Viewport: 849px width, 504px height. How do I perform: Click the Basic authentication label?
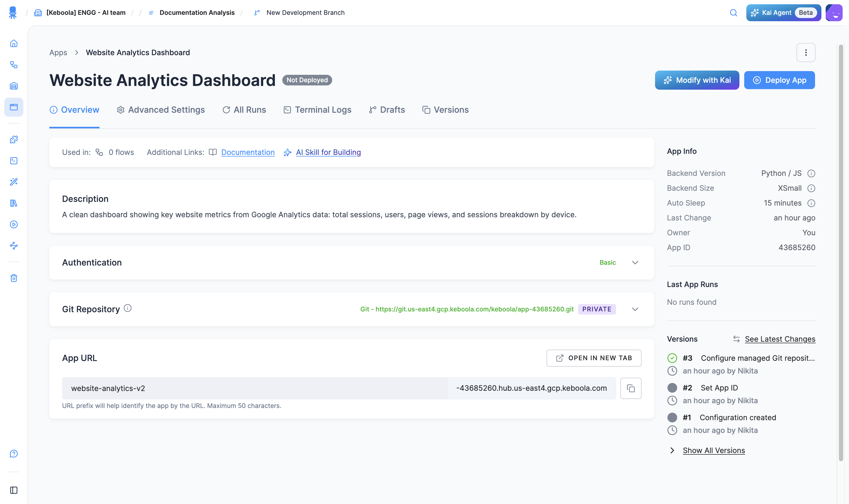tap(608, 263)
